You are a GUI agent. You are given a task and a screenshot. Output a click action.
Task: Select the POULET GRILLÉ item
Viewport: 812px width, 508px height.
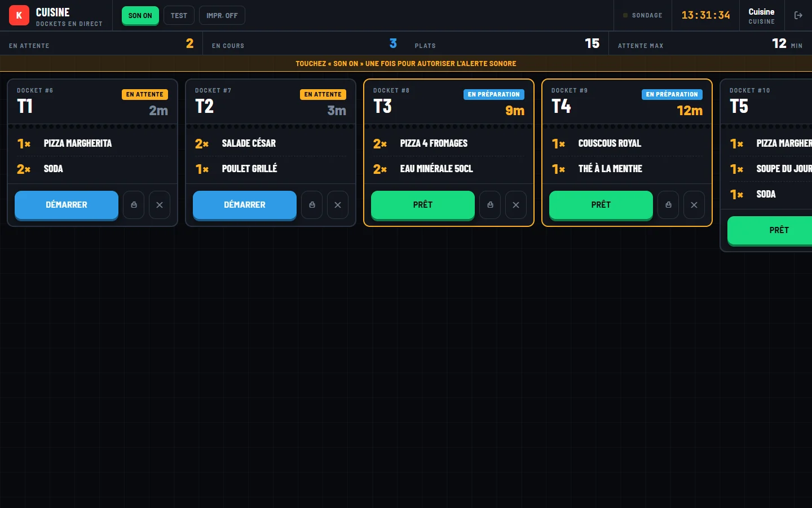271,169
